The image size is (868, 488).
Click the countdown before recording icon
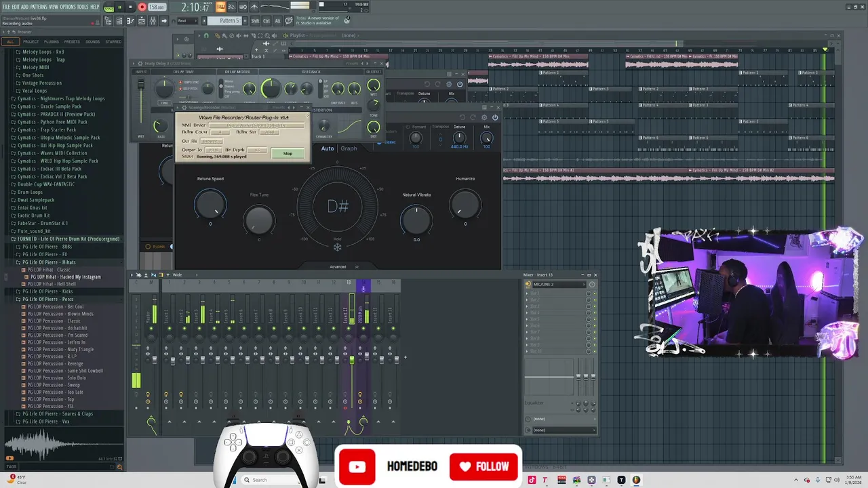[x=231, y=7]
